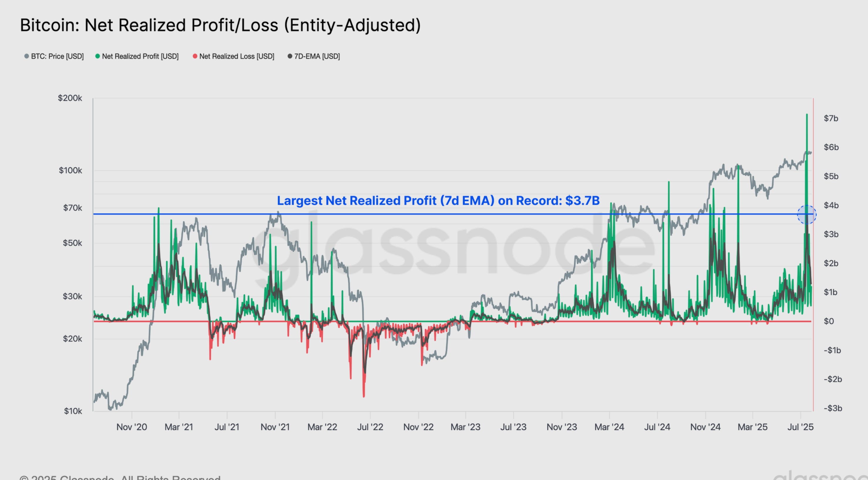Click the Nov '22 x-axis label
This screenshot has width=868, height=480.
tap(418, 427)
